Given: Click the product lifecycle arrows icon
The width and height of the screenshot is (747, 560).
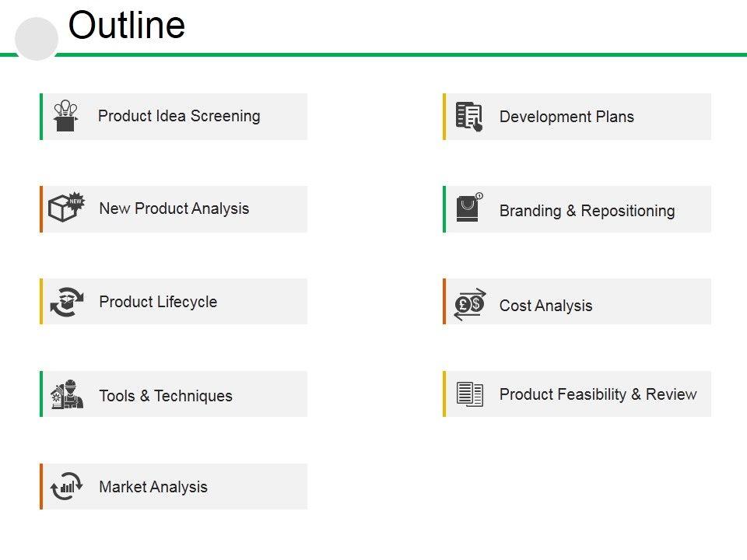Looking at the screenshot, I should pos(67,302).
